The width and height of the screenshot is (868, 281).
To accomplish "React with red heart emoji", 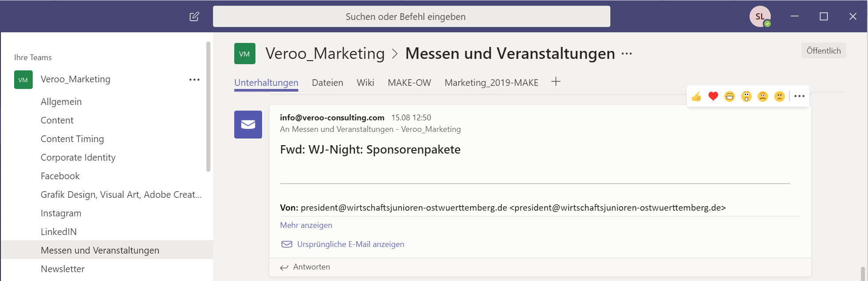I will 713,96.
